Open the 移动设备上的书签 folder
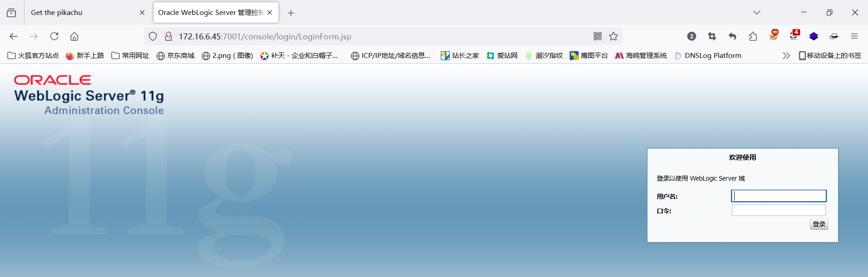Screen dimensions: 868x277 click(830, 56)
